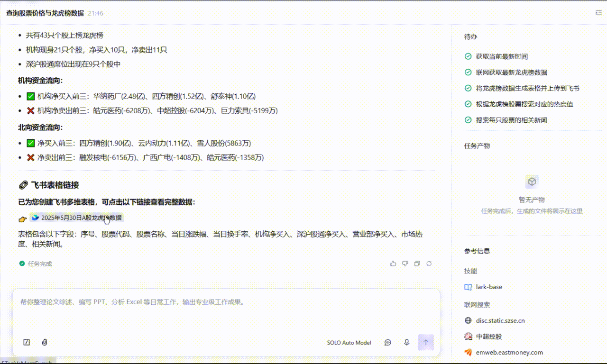Viewport: 607px width, 364px height.
Task: Click the 任务完成 status text
Action: (x=40, y=264)
